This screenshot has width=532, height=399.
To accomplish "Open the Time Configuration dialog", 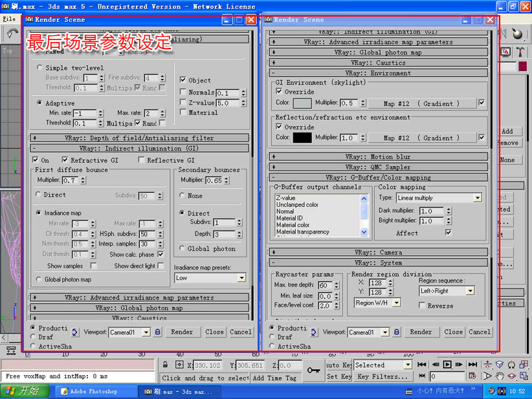I will coord(472,376).
